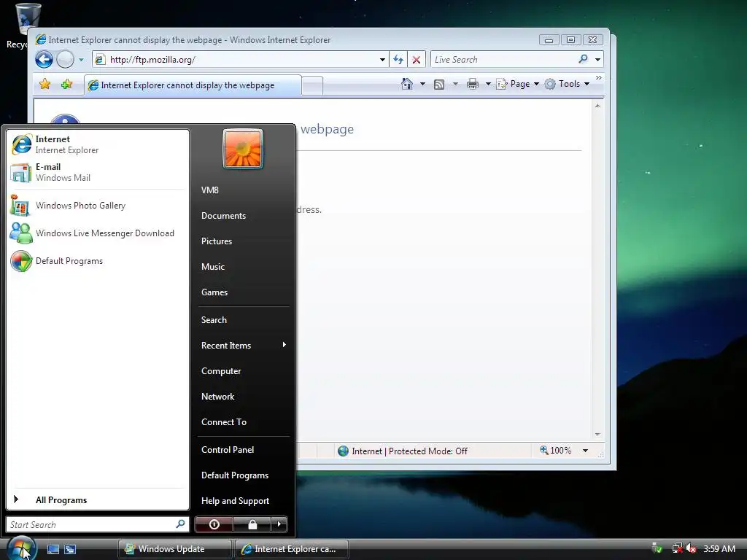Screen dimensions: 747x560
Task: Click the green update tray icon
Action: 657,548
